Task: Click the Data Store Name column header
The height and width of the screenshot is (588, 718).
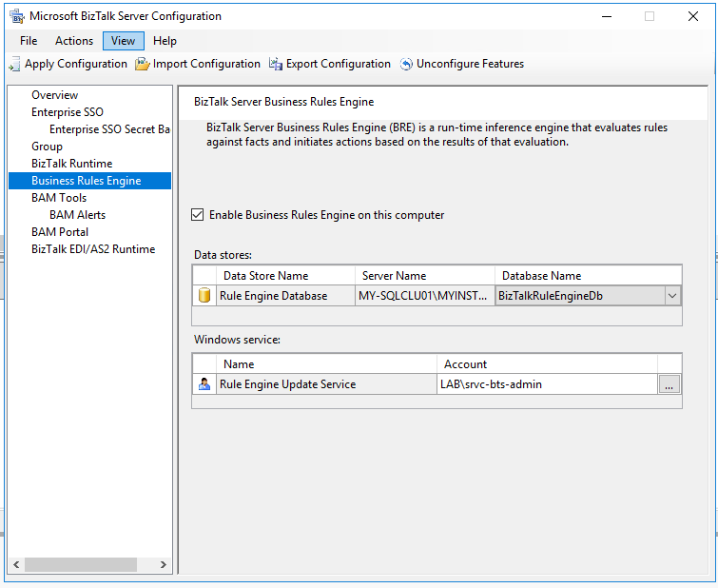Action: [285, 275]
